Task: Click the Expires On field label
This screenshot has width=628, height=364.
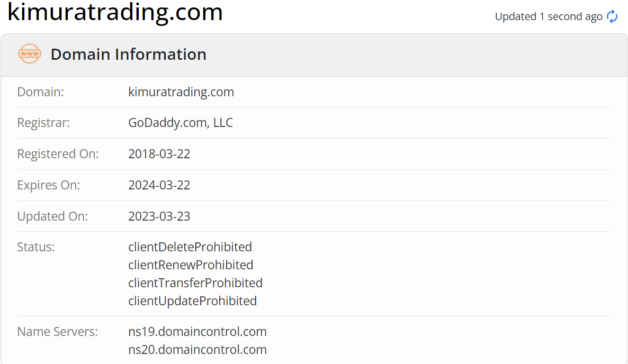Action: tap(49, 185)
